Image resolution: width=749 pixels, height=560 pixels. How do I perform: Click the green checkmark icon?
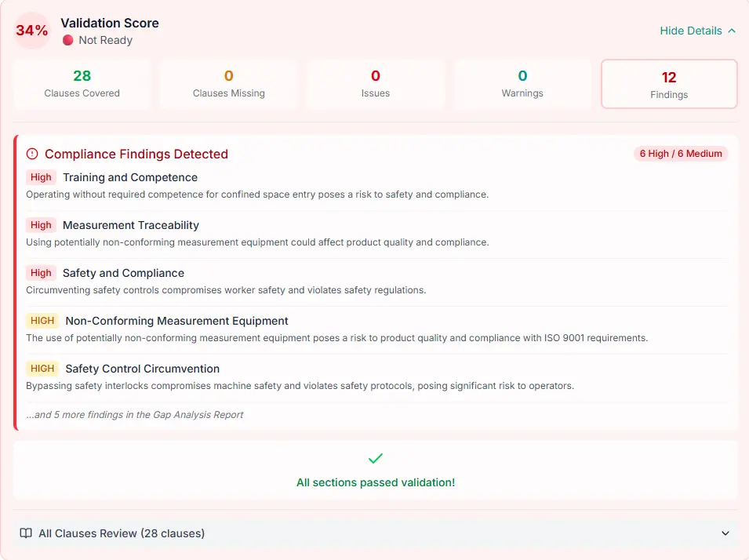click(x=376, y=458)
